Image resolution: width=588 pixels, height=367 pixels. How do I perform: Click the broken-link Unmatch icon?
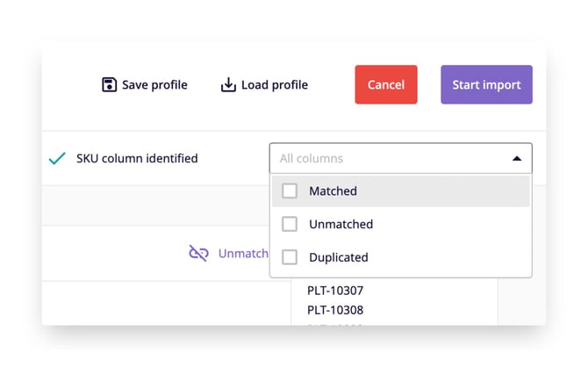(x=198, y=253)
